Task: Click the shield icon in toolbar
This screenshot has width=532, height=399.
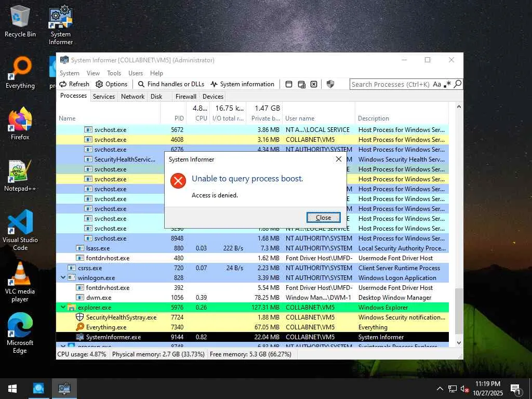Action: (x=330, y=84)
